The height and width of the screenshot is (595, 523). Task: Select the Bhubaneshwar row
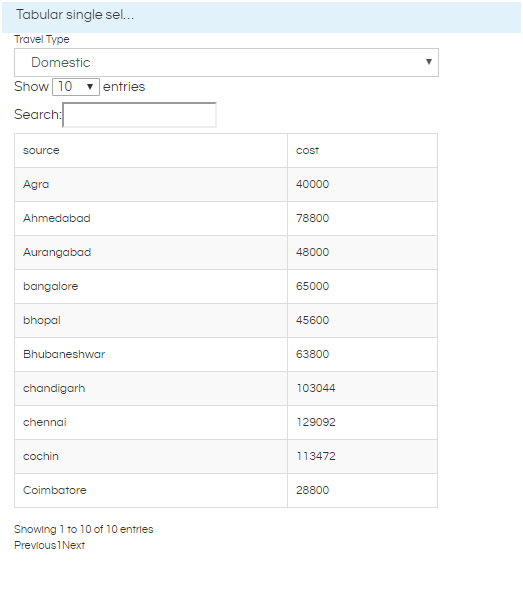(x=226, y=354)
